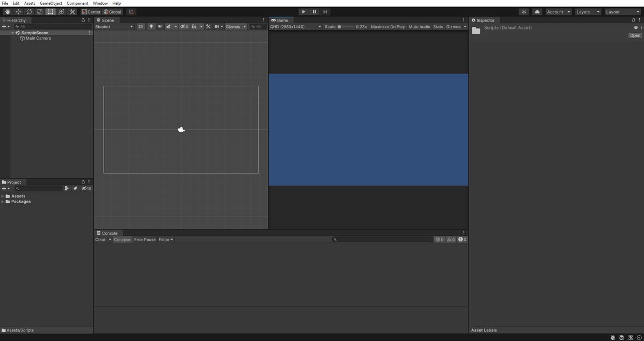The height and width of the screenshot is (341, 644).
Task: Toggle Center pivot mode
Action: [91, 11]
